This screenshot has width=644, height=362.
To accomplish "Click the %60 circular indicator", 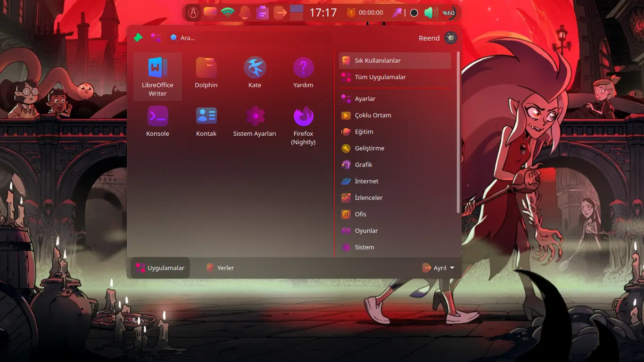I will (448, 13).
